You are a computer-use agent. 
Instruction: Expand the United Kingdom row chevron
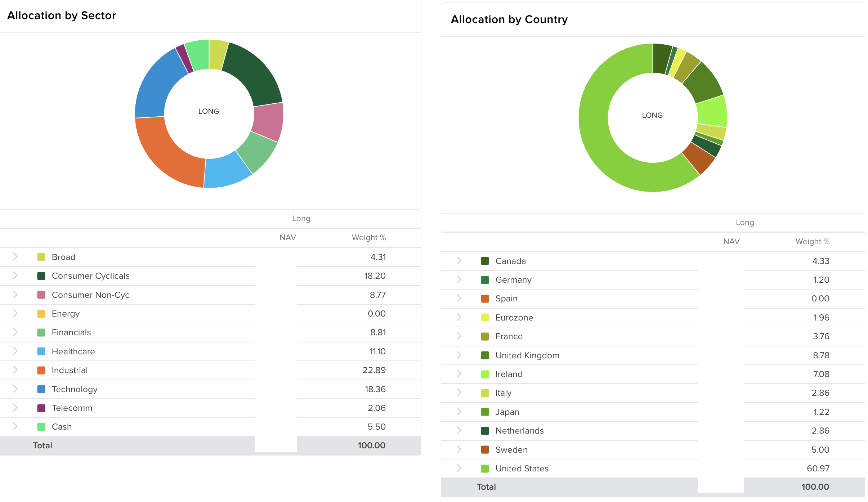coord(459,355)
